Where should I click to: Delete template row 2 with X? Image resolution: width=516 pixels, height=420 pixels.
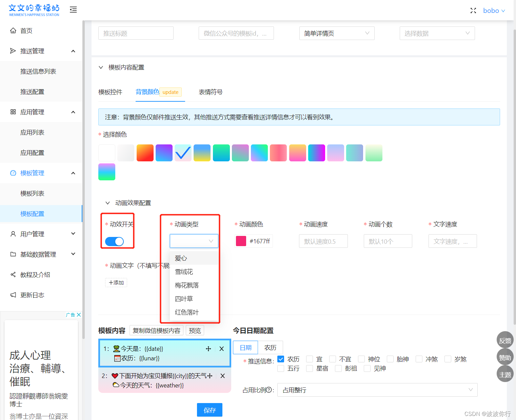223,376
